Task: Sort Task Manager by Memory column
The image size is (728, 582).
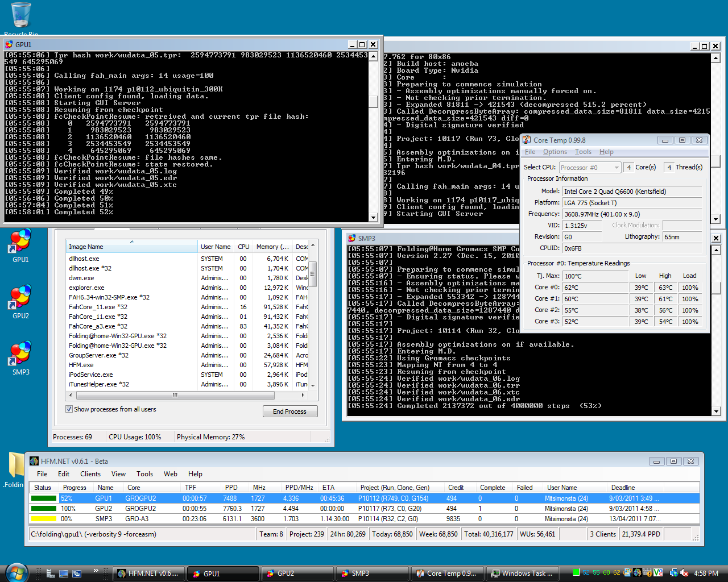Action: 273,247
